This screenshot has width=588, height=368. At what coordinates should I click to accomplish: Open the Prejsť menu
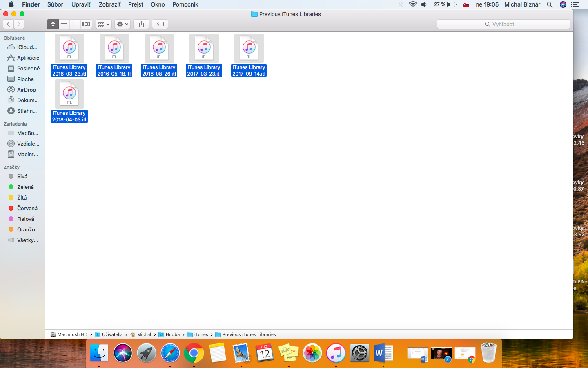click(x=136, y=4)
